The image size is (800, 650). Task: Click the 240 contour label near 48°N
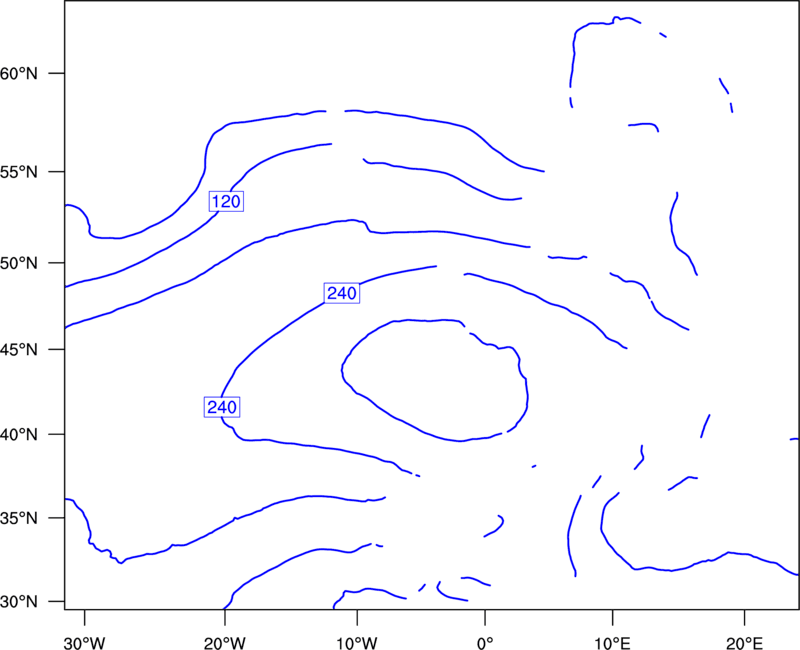342,293
